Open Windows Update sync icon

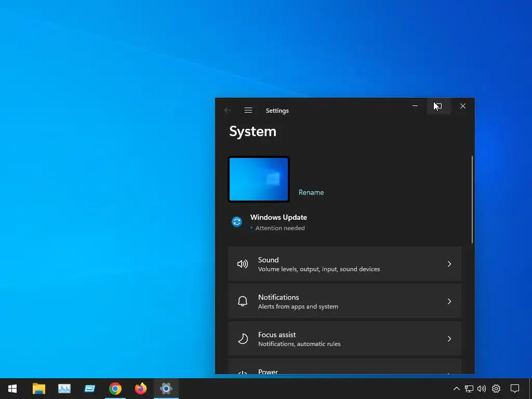point(237,222)
